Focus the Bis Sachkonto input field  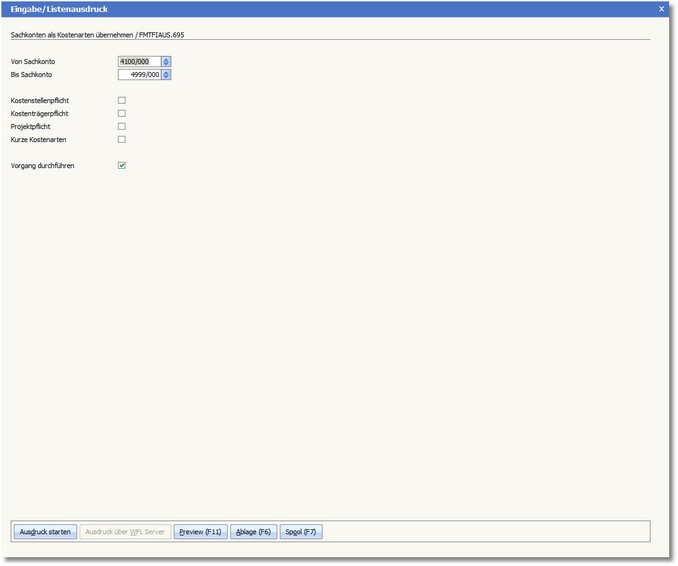(139, 74)
